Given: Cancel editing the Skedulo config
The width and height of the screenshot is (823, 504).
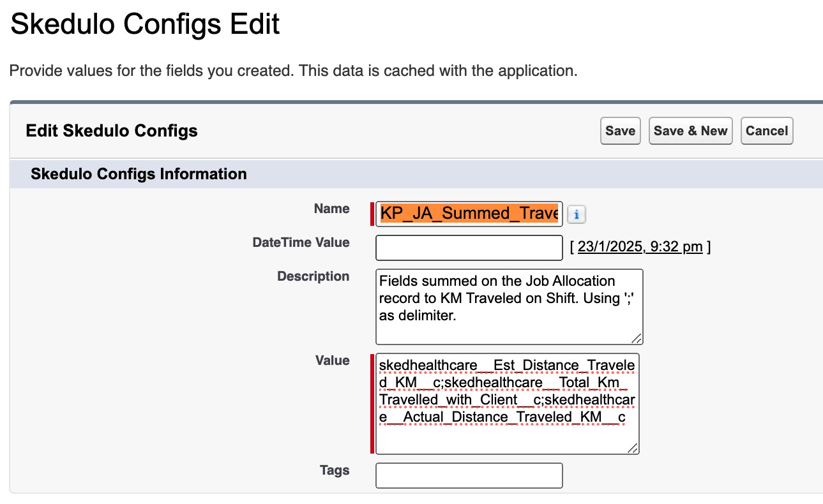Looking at the screenshot, I should coord(767,131).
